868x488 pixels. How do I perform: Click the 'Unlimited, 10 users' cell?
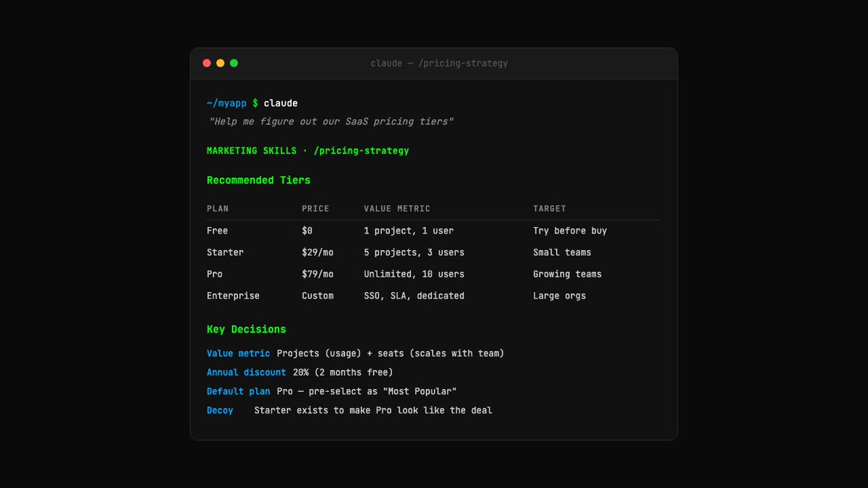click(x=414, y=274)
